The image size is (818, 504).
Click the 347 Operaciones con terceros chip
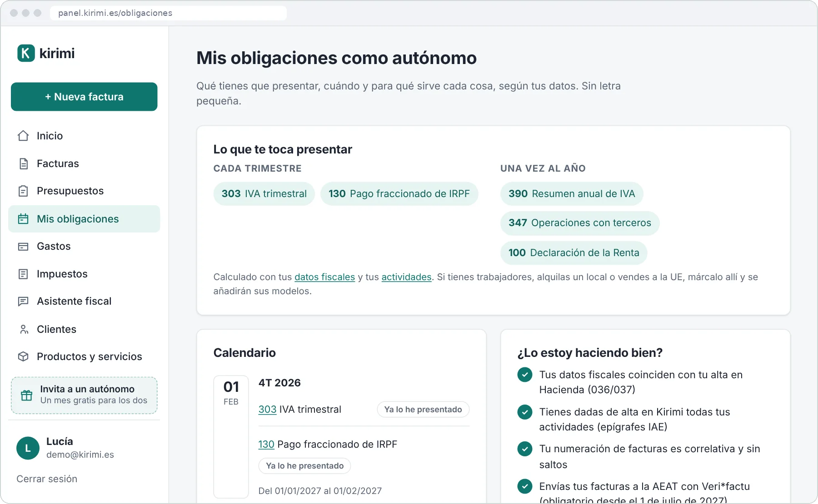click(x=580, y=223)
